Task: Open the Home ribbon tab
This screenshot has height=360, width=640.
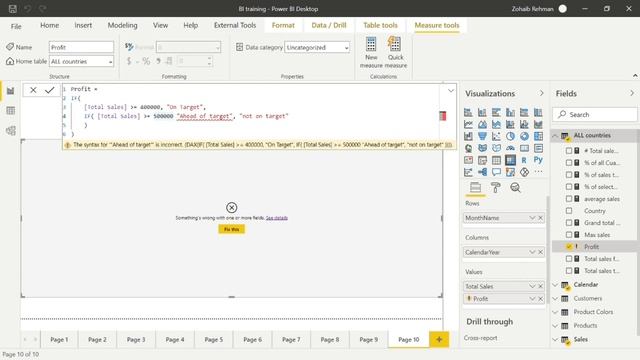Action: (49, 25)
